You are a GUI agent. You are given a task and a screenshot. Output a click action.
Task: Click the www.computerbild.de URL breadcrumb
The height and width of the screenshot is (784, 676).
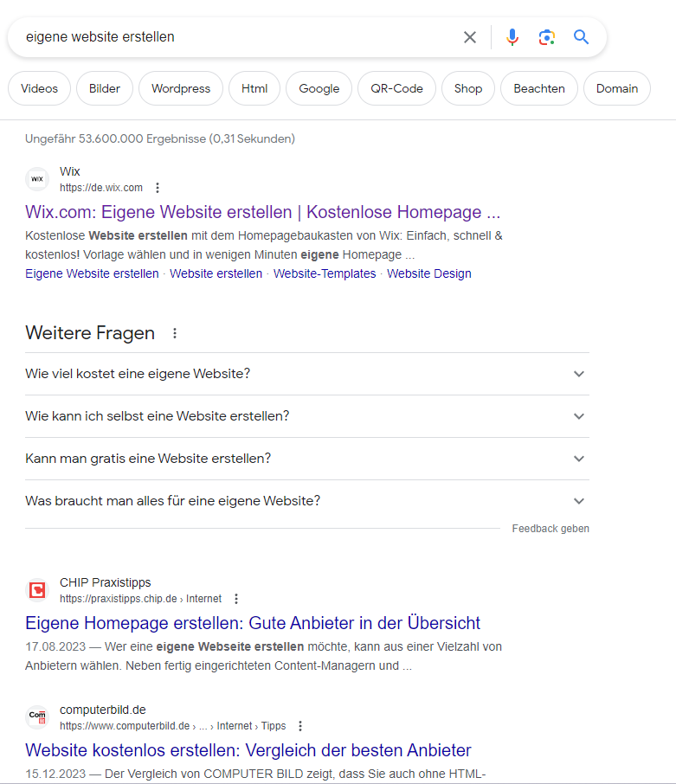[x=172, y=725]
